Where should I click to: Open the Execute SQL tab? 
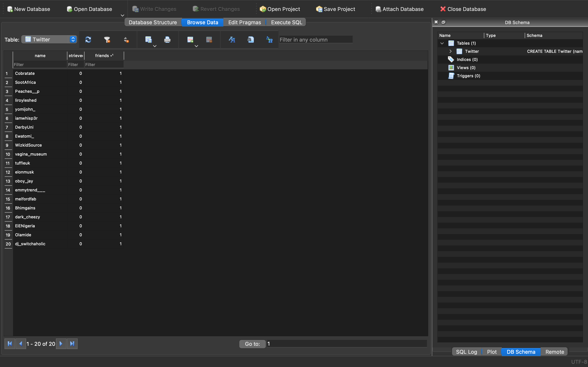tap(286, 22)
